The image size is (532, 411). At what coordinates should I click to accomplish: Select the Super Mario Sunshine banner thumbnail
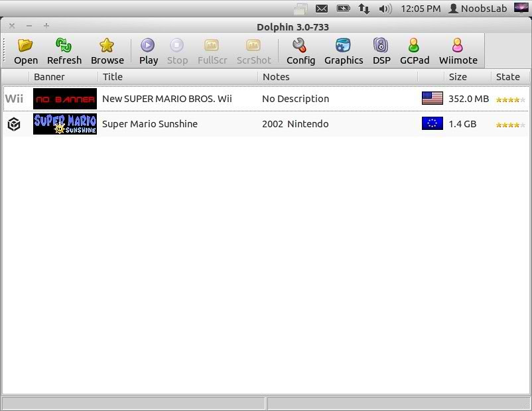click(x=65, y=124)
